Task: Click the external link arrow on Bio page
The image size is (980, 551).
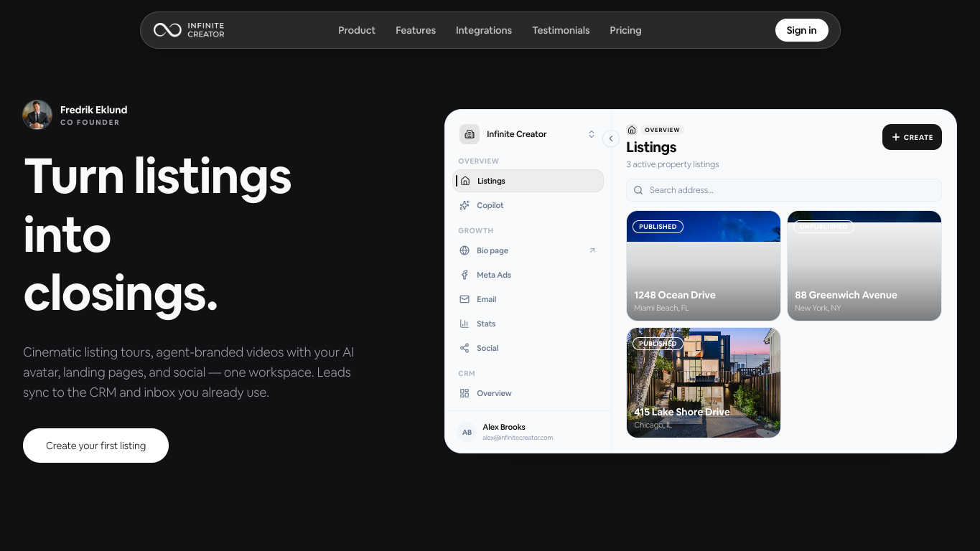Action: [x=592, y=250]
